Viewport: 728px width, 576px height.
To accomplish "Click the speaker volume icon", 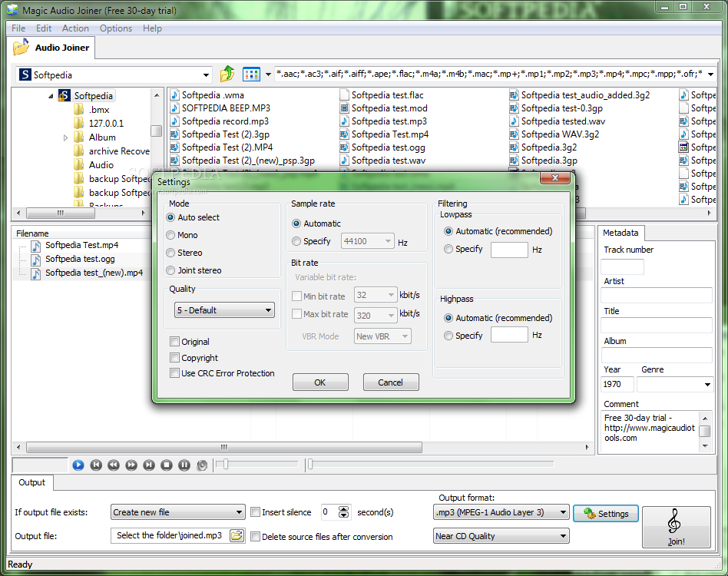I will pyautogui.click(x=202, y=465).
